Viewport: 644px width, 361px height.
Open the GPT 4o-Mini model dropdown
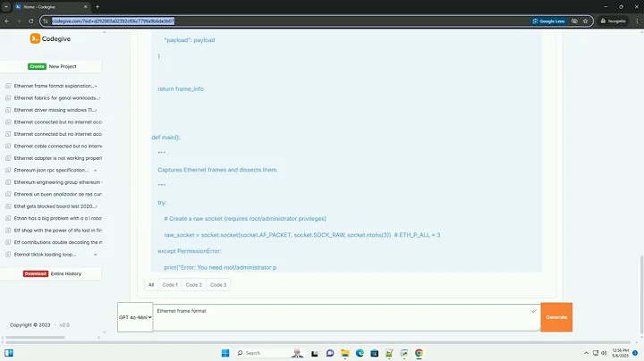tap(135, 317)
